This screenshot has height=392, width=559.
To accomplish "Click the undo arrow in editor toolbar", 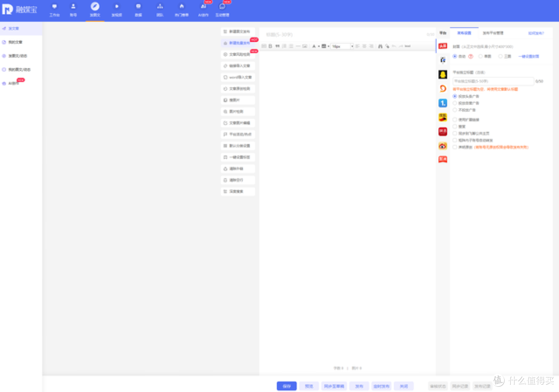I will [394, 47].
